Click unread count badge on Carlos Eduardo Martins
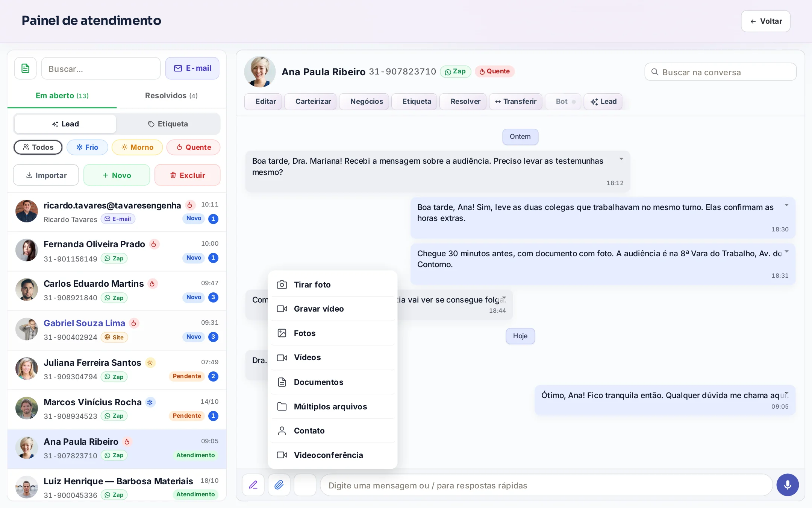812x508 pixels. tap(213, 297)
